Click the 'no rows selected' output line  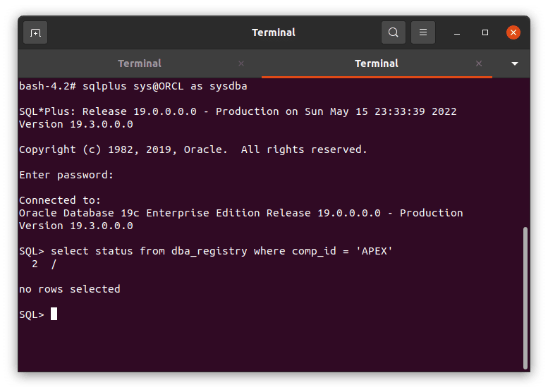pos(70,289)
